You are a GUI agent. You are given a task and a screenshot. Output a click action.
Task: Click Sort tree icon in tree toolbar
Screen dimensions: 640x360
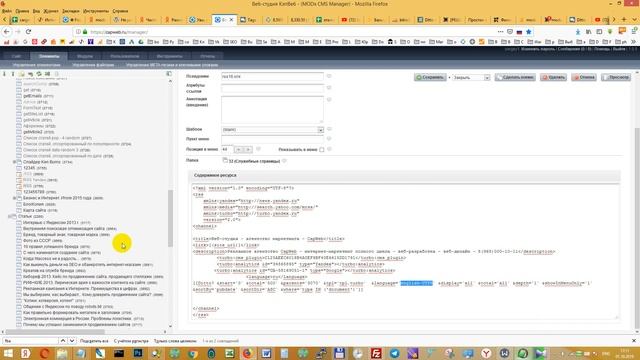pyautogui.click(x=47, y=74)
